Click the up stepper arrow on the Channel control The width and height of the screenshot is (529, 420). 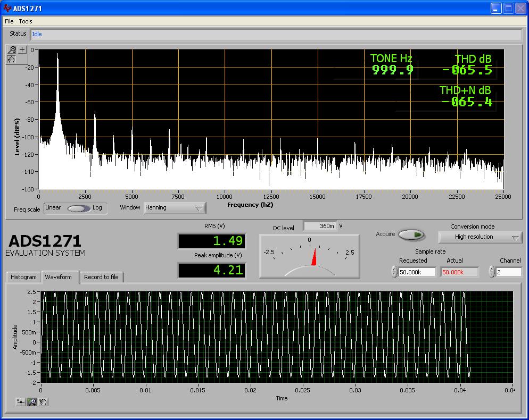492,270
